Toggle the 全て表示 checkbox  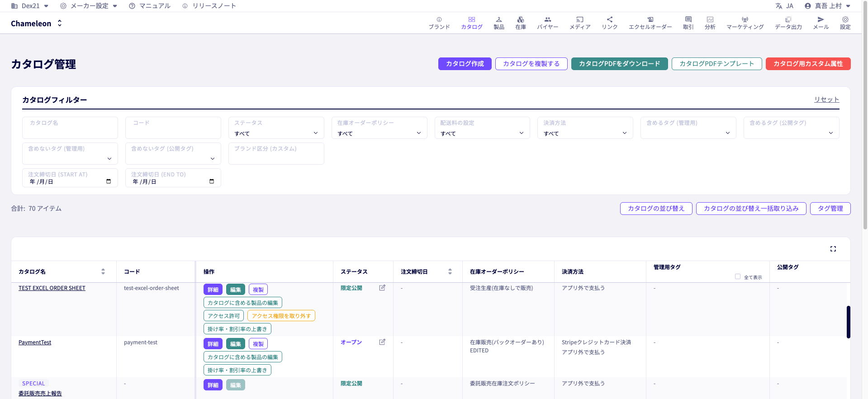click(x=738, y=276)
